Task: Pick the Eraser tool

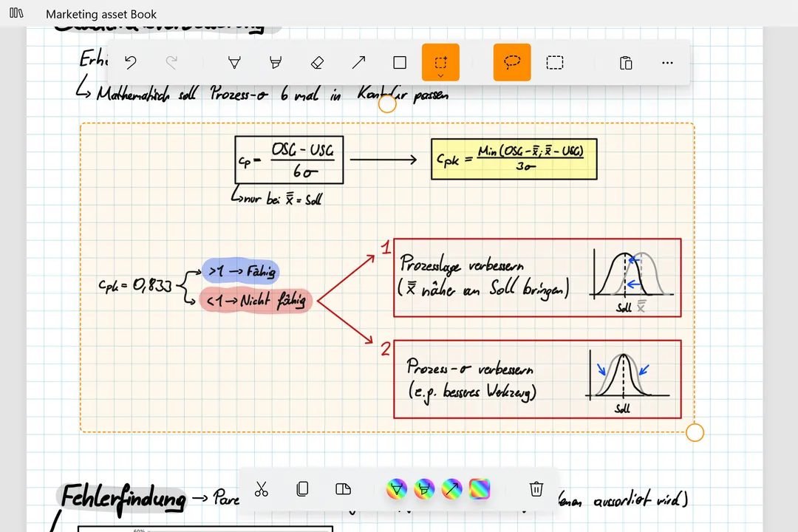Action: point(317,63)
